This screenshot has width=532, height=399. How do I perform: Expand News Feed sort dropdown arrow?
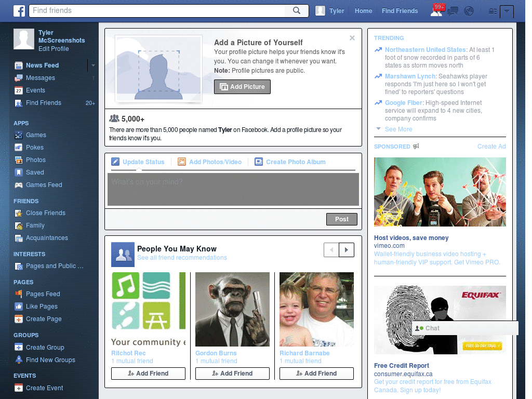coord(93,65)
